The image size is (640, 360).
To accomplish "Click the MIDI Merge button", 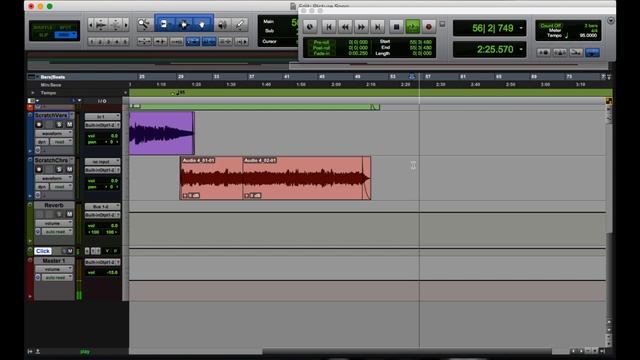I will 576,52.
